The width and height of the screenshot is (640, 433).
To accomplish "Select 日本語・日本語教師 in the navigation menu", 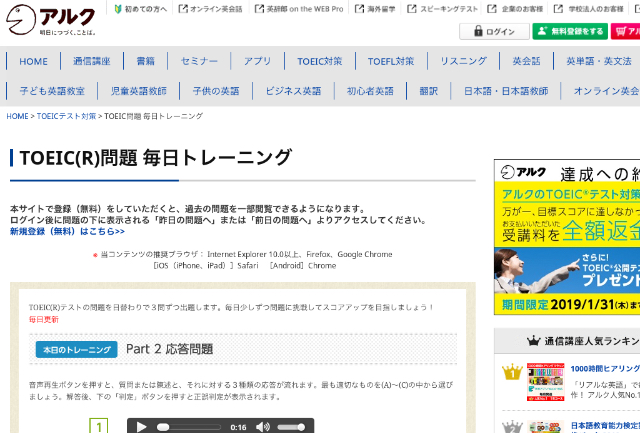I will point(506,91).
